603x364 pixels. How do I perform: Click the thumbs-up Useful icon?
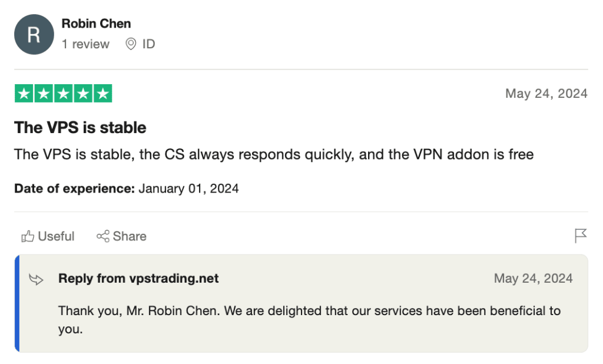tap(28, 236)
